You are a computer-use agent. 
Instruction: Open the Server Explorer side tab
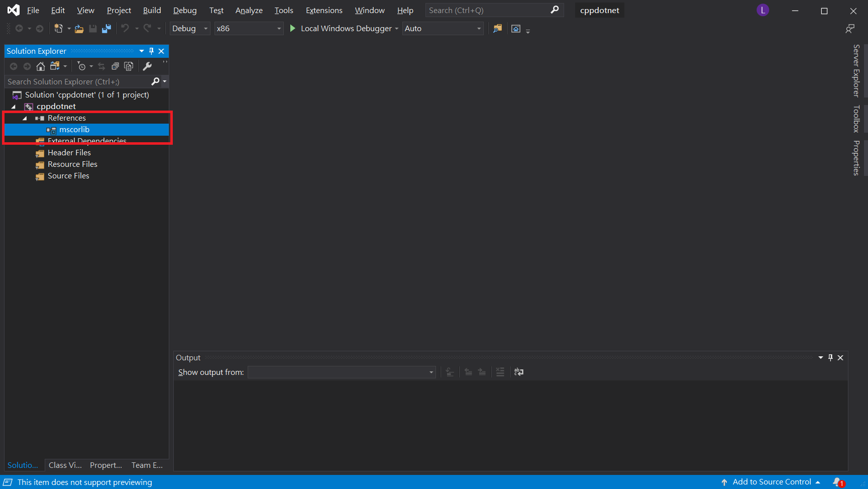click(856, 70)
